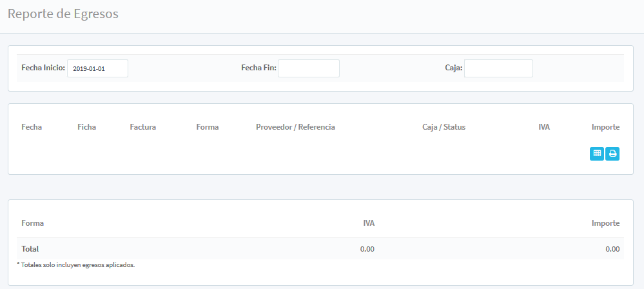Click the Proveedor / Referencia column header

coord(295,127)
